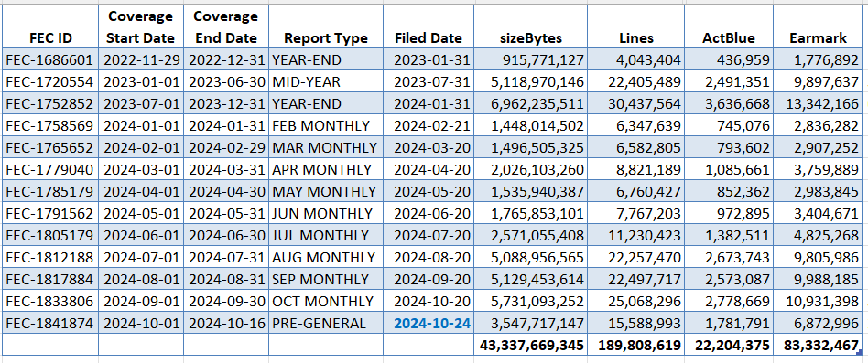Image resolution: width=868 pixels, height=363 pixels.
Task: Click the AUG MONTHLY cell
Action: pos(326,258)
